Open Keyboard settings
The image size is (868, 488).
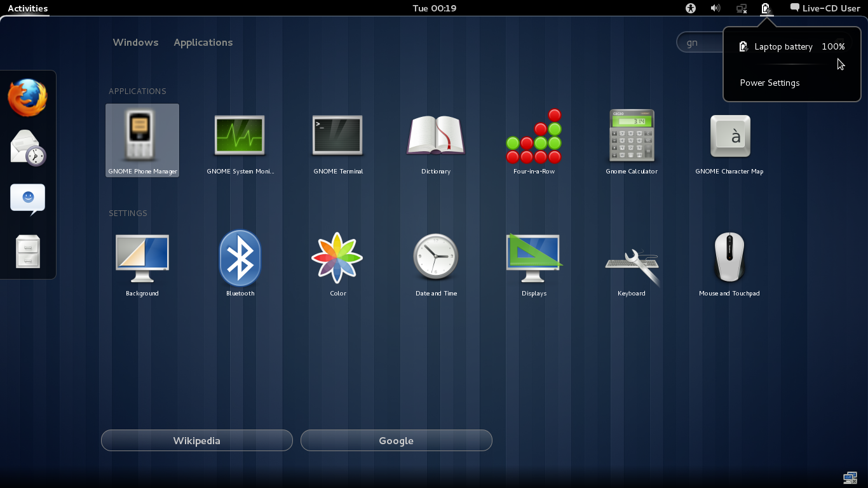tap(632, 262)
